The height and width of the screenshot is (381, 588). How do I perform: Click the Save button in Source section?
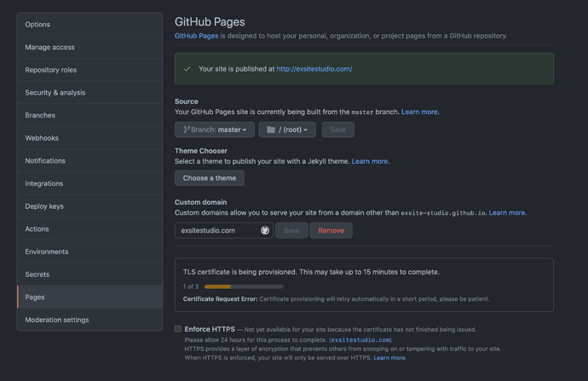coord(337,130)
